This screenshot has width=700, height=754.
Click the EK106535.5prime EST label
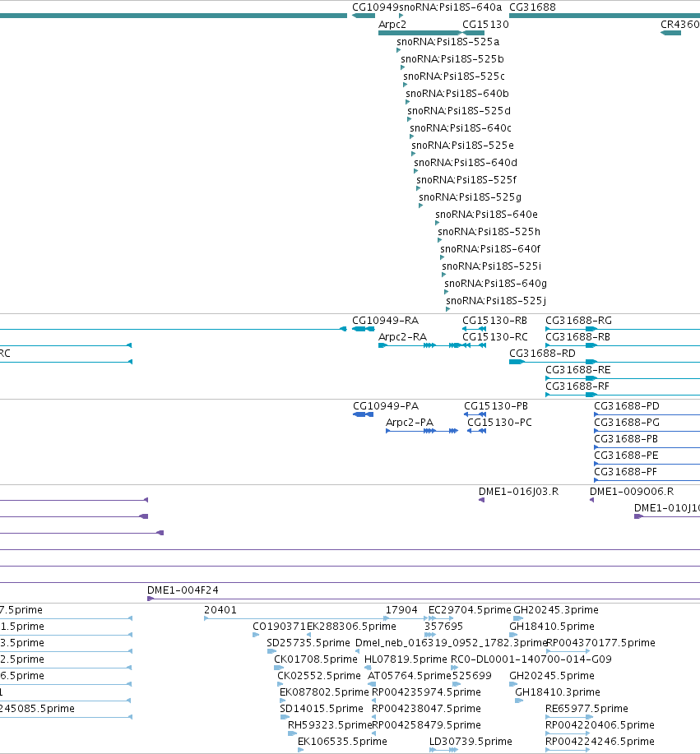click(x=342, y=742)
